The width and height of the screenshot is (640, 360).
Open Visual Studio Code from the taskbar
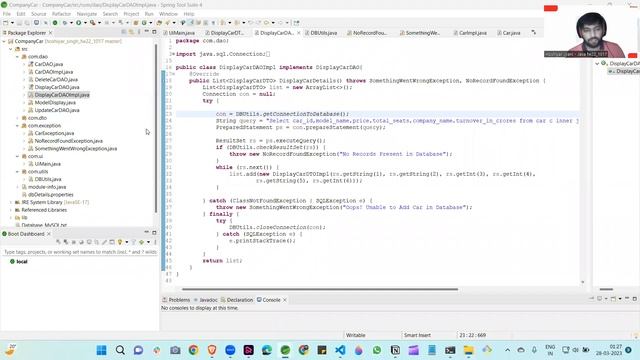340,350
